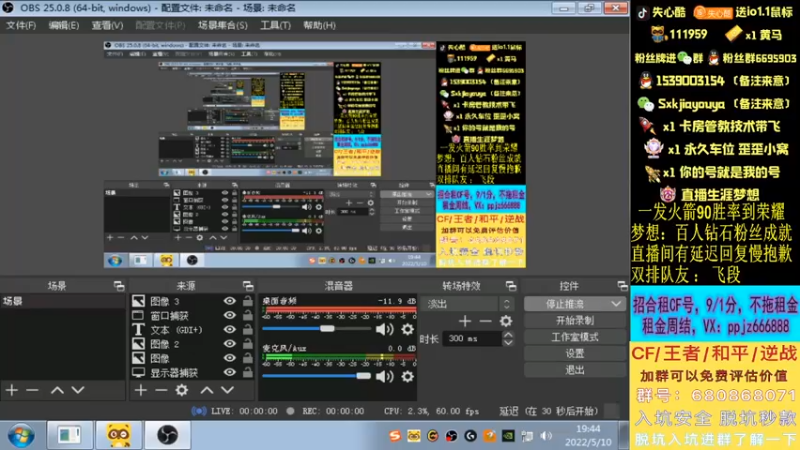This screenshot has height=450, width=800.
Task: Click the LIVE: 00:00:00 status text
Action: pos(244,411)
